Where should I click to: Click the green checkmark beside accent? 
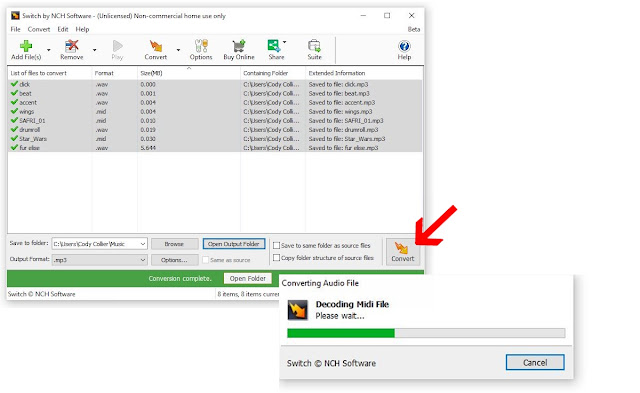point(14,102)
